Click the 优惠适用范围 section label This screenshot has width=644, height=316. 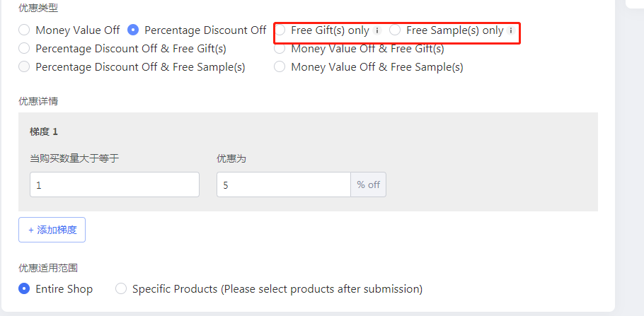48,269
